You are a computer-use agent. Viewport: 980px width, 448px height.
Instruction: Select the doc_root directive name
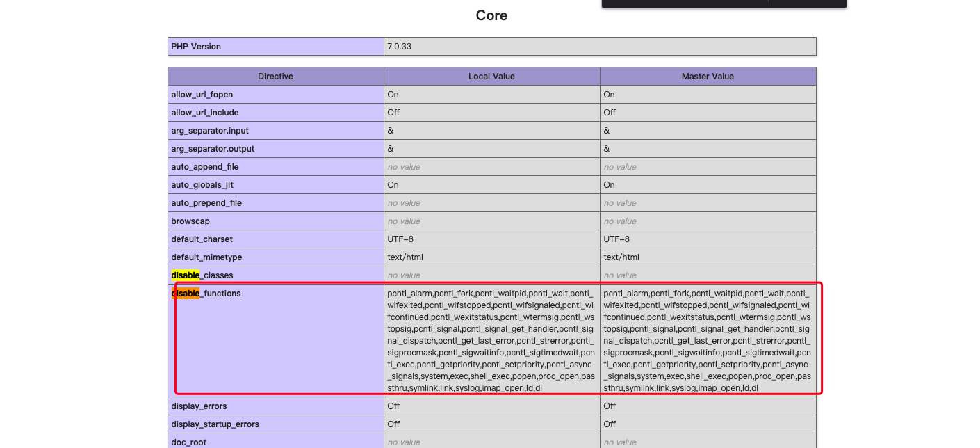click(x=188, y=442)
